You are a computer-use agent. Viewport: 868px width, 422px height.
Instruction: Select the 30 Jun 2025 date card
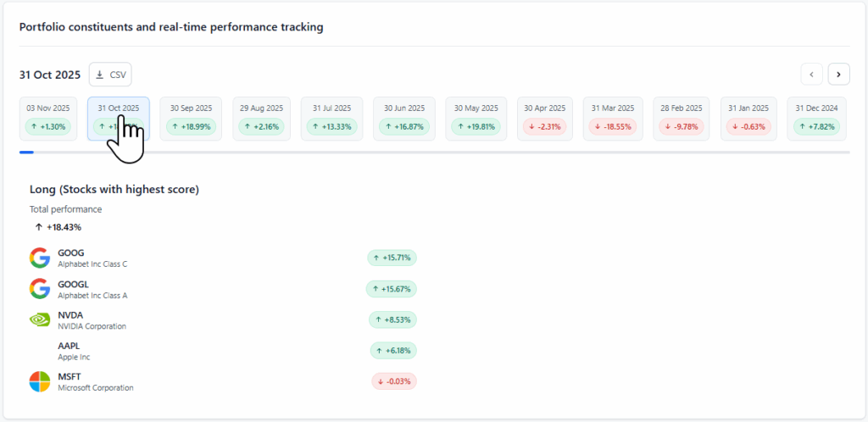403,118
